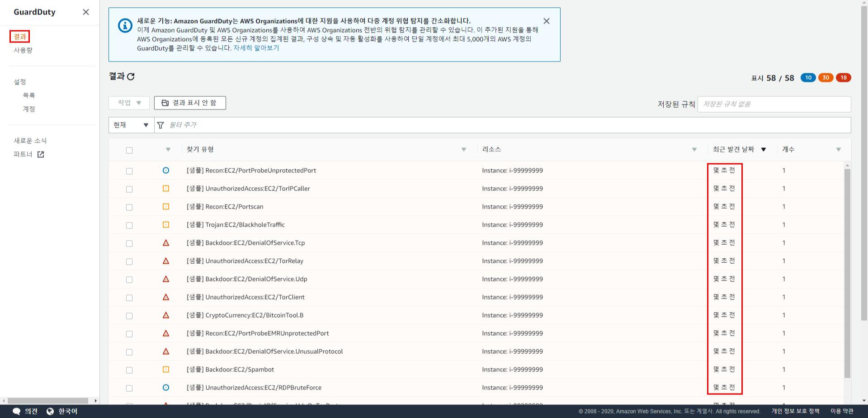Filter by red high severity badge 18

click(843, 78)
